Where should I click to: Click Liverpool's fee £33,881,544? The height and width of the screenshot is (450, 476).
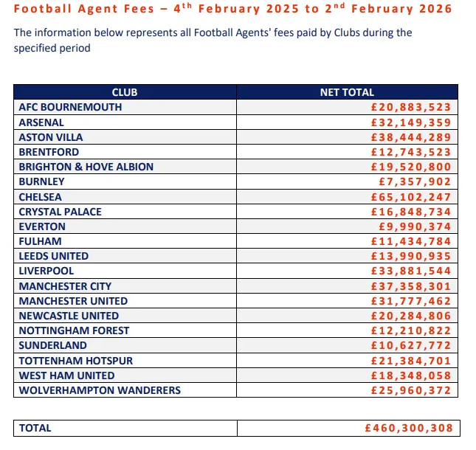pyautogui.click(x=411, y=271)
